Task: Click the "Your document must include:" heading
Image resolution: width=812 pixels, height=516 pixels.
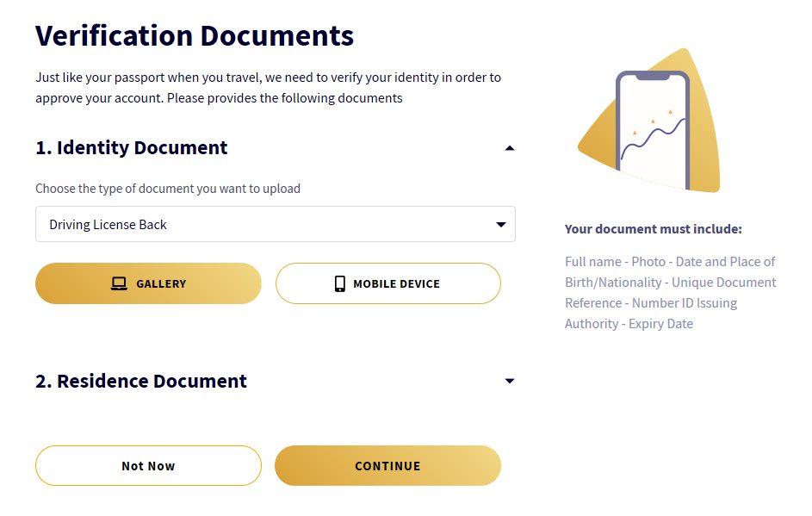Action: click(x=653, y=229)
